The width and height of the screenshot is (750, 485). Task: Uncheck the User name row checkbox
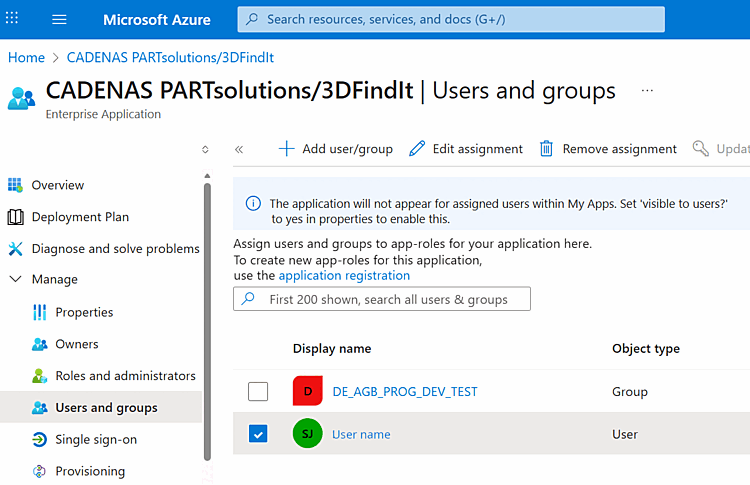(258, 434)
